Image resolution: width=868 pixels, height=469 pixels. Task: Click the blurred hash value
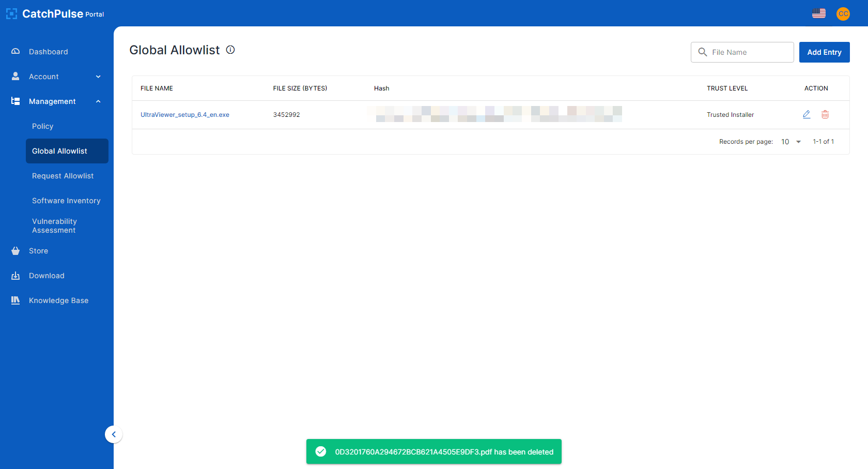(x=494, y=114)
